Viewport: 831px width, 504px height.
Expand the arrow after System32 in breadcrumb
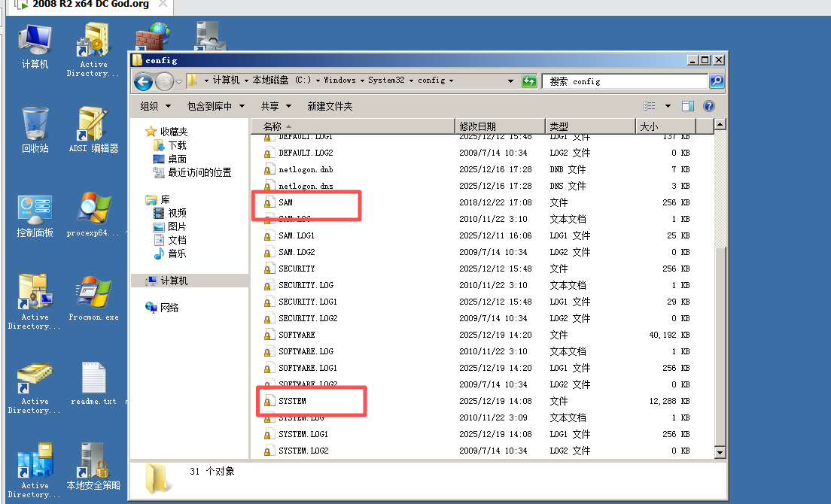(411, 80)
